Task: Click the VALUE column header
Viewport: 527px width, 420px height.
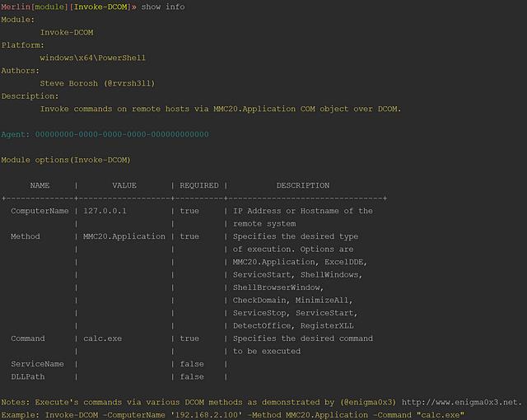Action: (x=124, y=185)
